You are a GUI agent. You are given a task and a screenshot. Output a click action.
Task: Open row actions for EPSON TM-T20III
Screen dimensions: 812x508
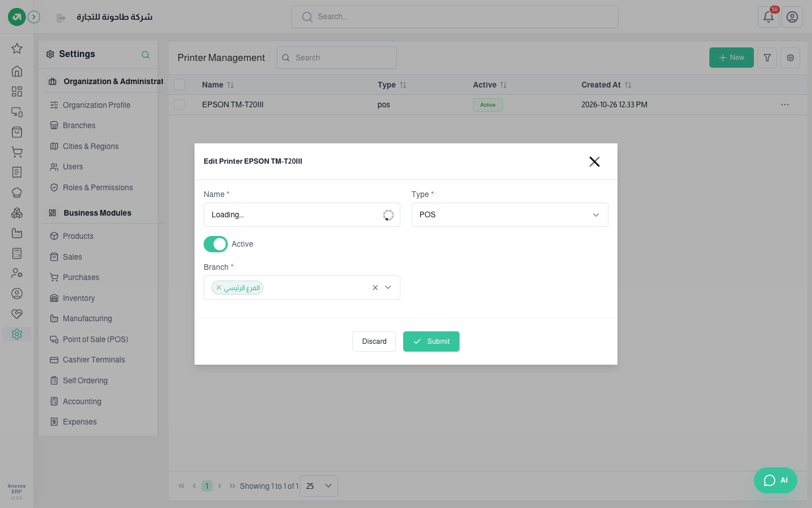click(785, 104)
